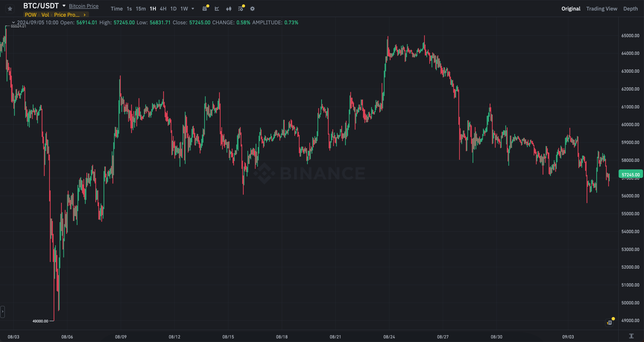This screenshot has width=644, height=342.
Task: Select the Price Pro... tag
Action: pos(66,15)
